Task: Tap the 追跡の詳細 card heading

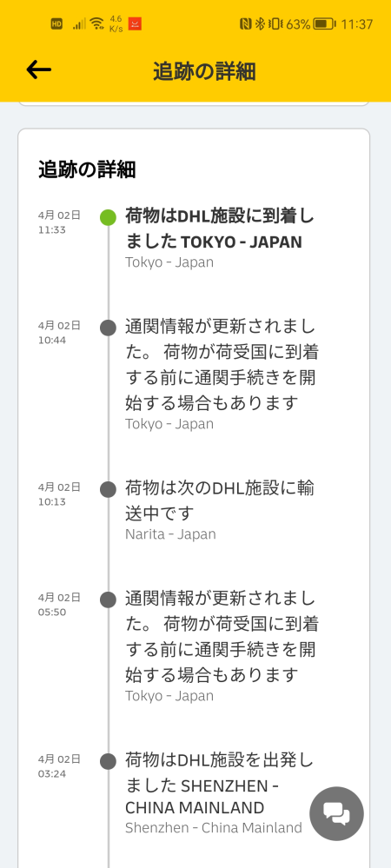Action: [x=87, y=169]
